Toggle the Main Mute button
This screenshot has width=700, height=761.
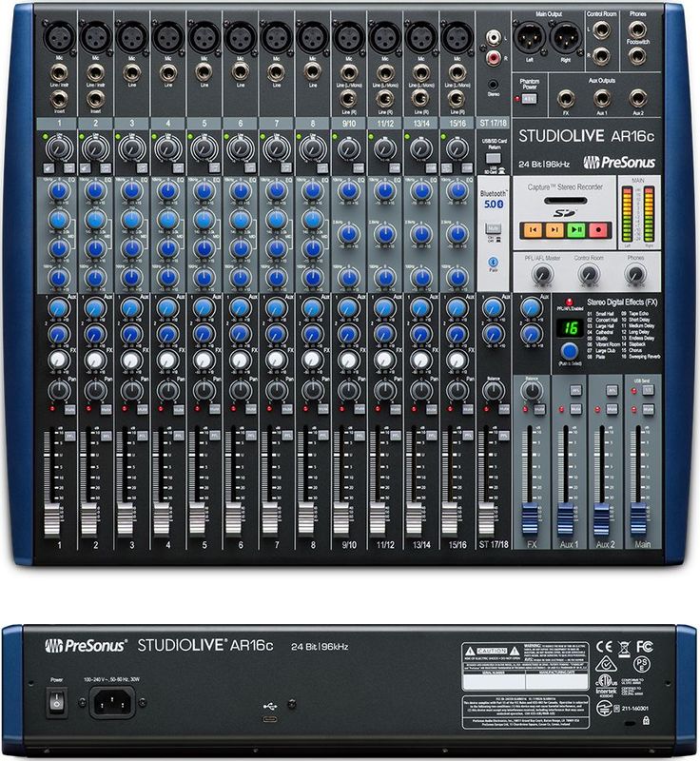click(648, 409)
